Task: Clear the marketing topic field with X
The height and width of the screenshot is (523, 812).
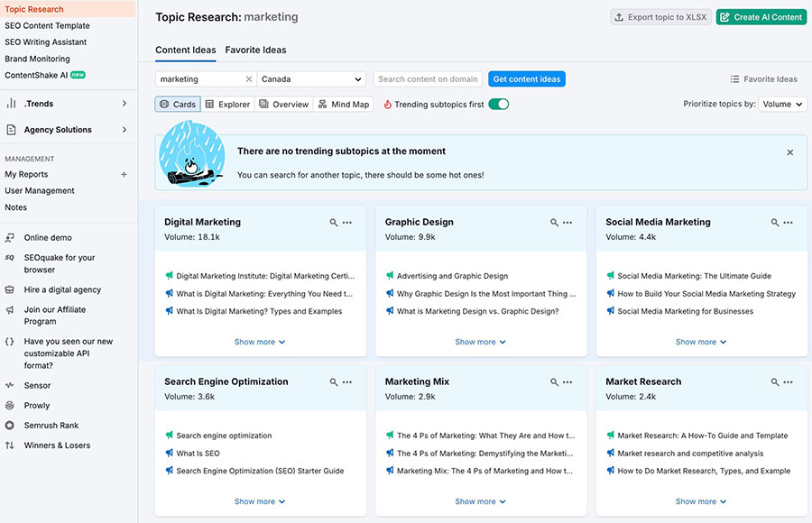Action: tap(249, 79)
